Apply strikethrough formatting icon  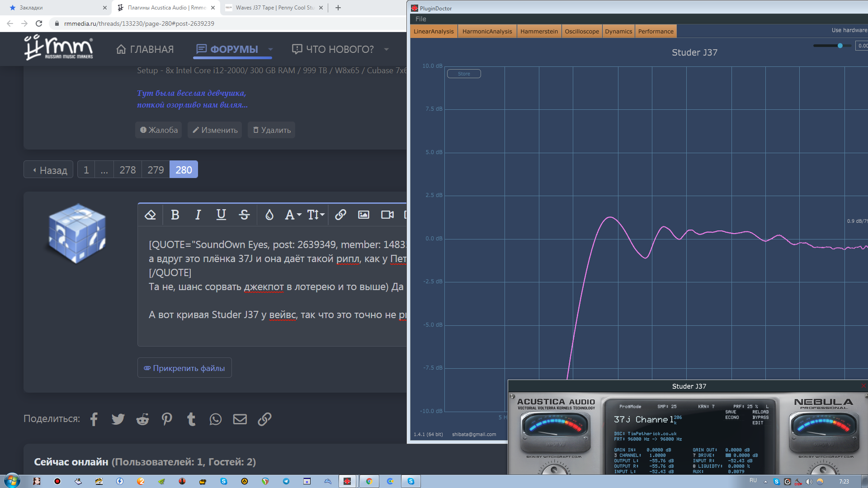coord(244,215)
